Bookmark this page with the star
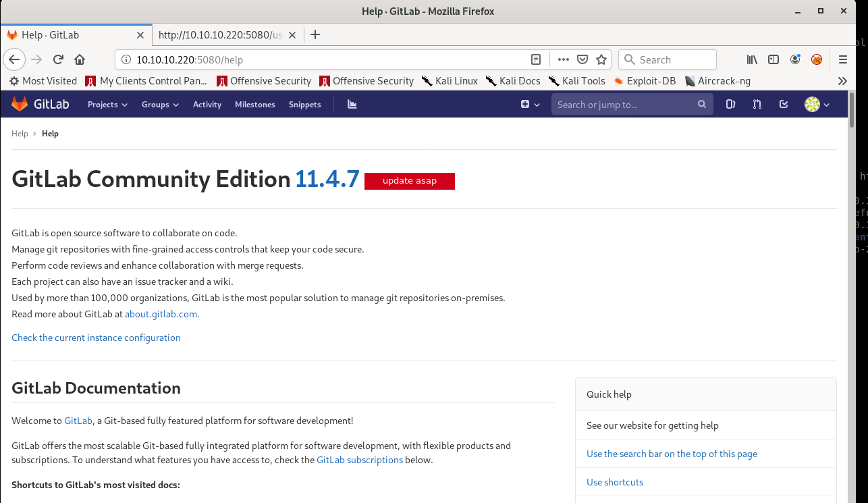 click(601, 59)
